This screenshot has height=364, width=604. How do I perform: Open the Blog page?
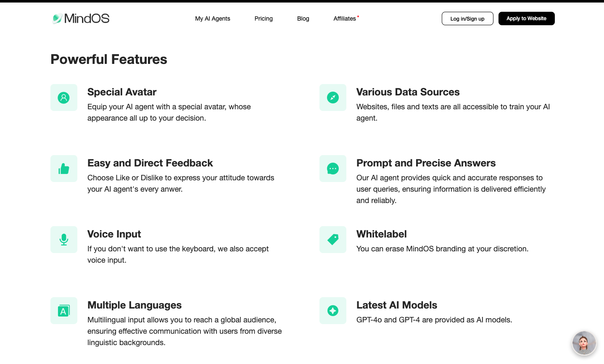tap(303, 18)
